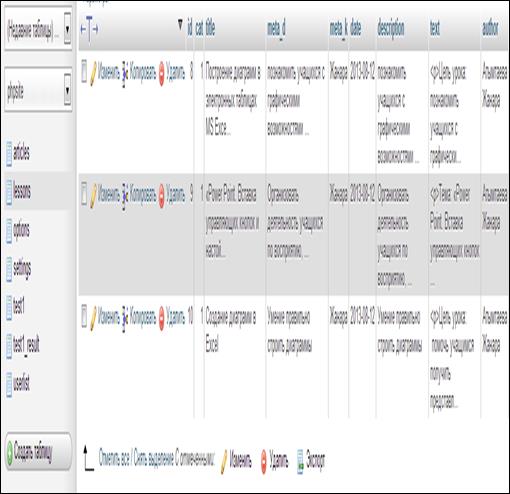Click pencil edit icon in row id 9
The width and height of the screenshot is (510, 494).
(x=94, y=196)
